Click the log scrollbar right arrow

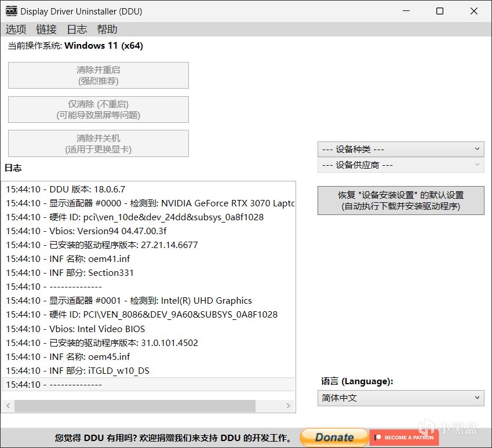click(288, 406)
